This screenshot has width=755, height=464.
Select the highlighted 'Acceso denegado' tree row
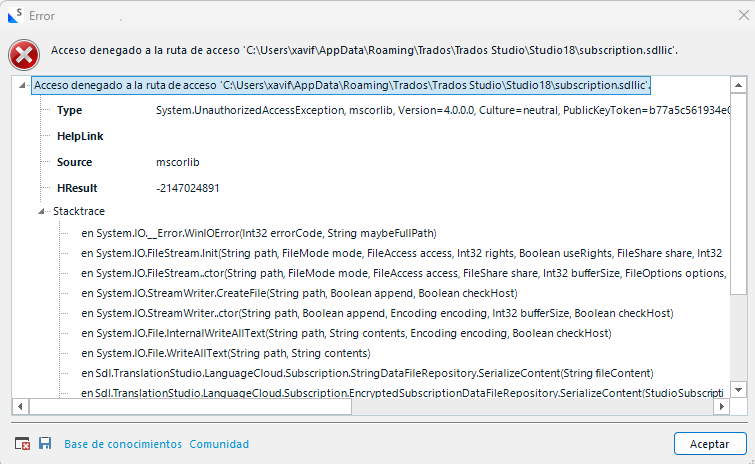coord(341,85)
